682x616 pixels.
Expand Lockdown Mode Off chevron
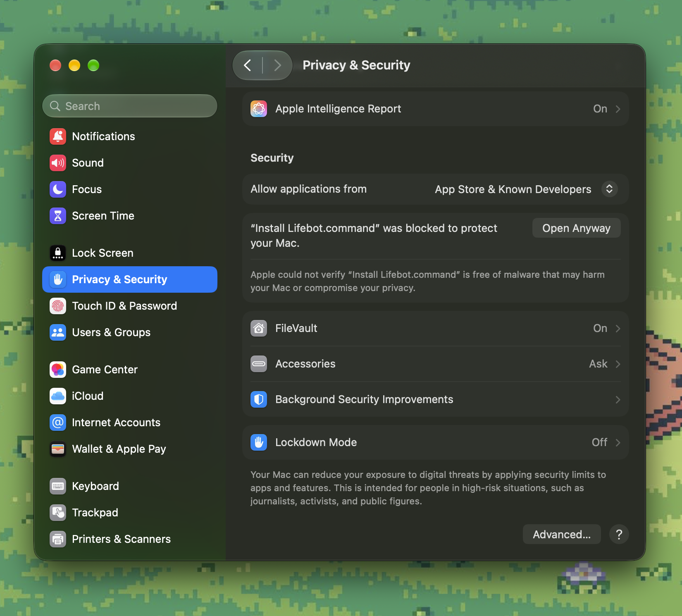618,442
